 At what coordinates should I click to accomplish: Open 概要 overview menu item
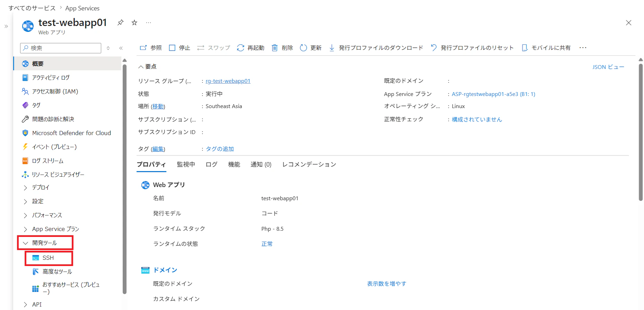click(68, 64)
